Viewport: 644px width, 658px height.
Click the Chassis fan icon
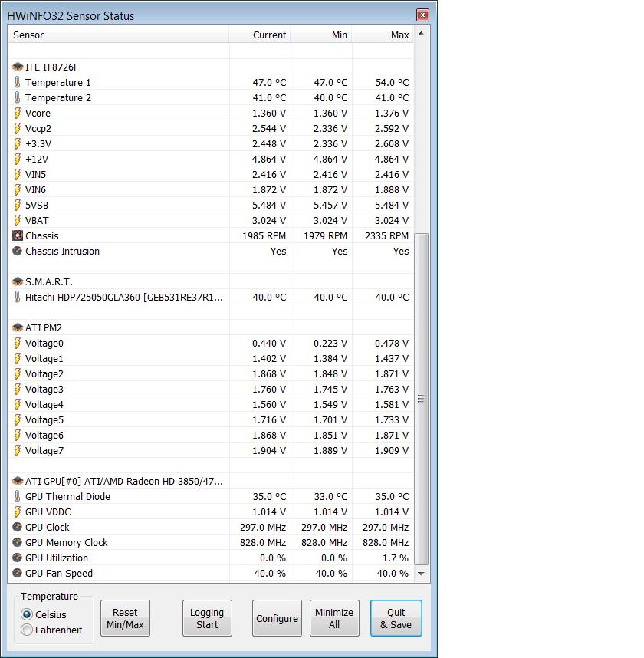pyautogui.click(x=17, y=235)
